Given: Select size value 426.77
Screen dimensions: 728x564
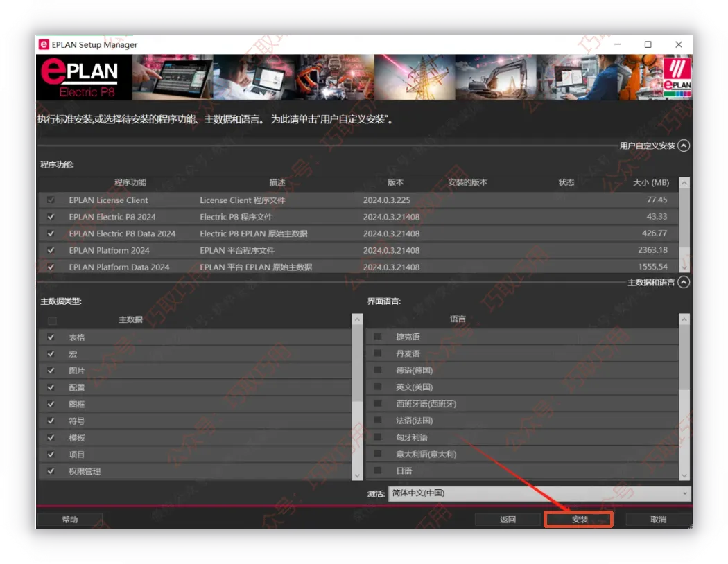Looking at the screenshot, I should click(655, 233).
